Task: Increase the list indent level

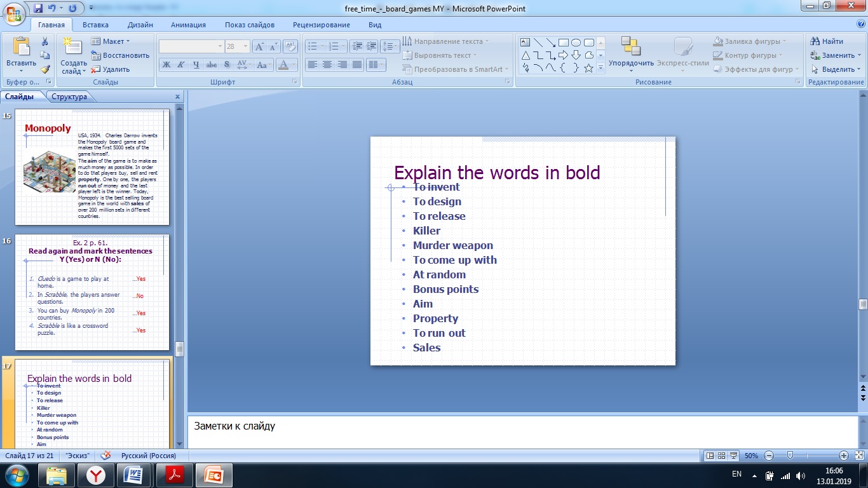Action: [x=371, y=46]
